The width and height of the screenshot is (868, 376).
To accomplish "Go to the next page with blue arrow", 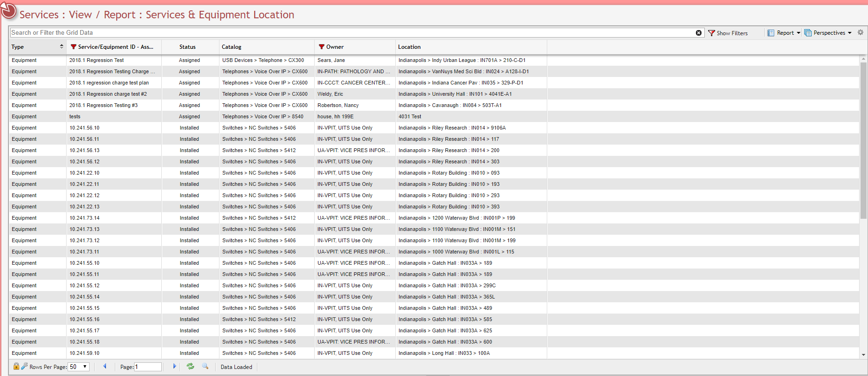I will coord(174,367).
